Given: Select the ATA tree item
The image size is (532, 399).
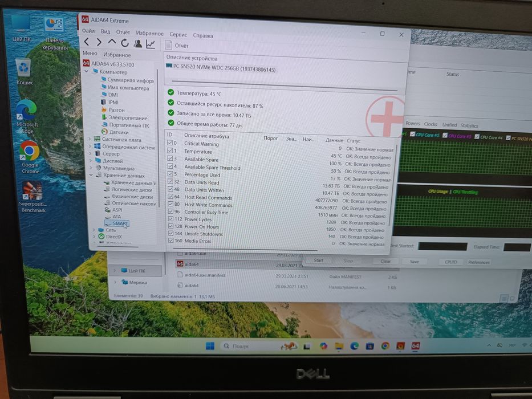Looking at the screenshot, I should coord(113,217).
